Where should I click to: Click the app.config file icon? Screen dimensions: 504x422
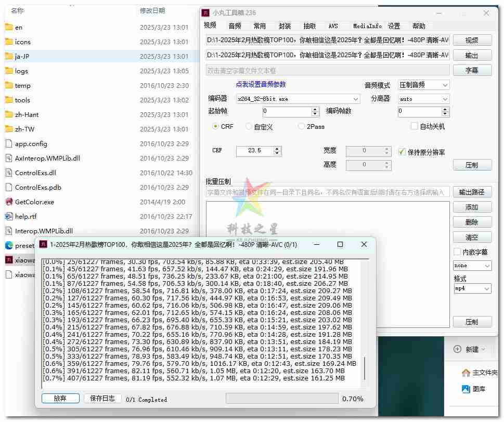point(9,143)
